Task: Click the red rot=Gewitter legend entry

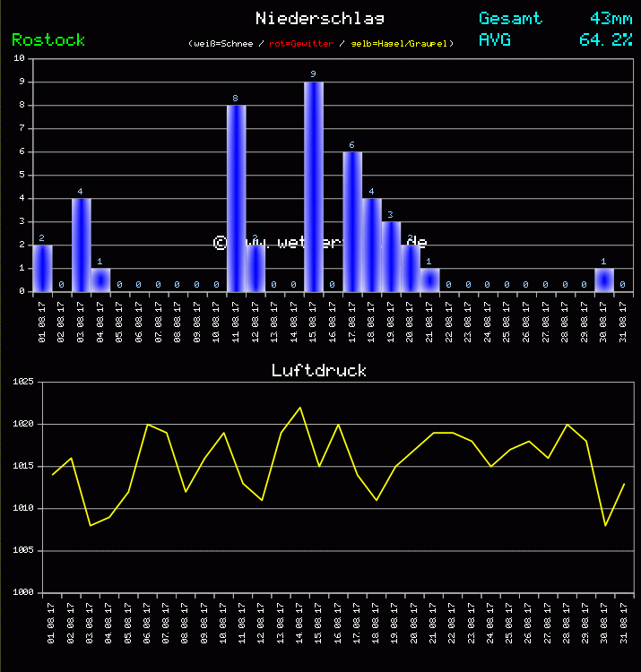Action: point(301,44)
